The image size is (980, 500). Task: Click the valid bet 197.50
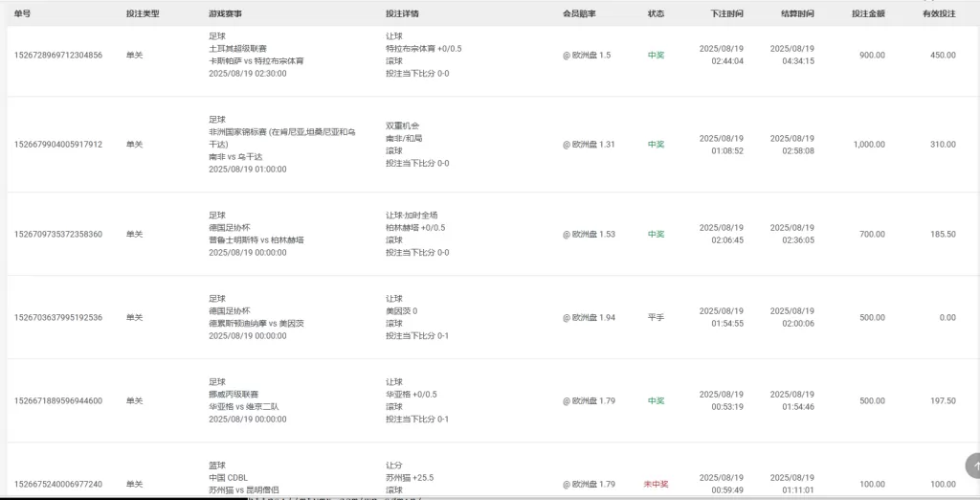[x=943, y=400]
